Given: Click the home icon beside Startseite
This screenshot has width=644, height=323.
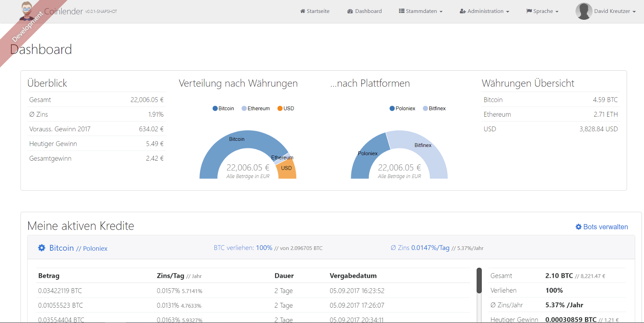Looking at the screenshot, I should 303,11.
